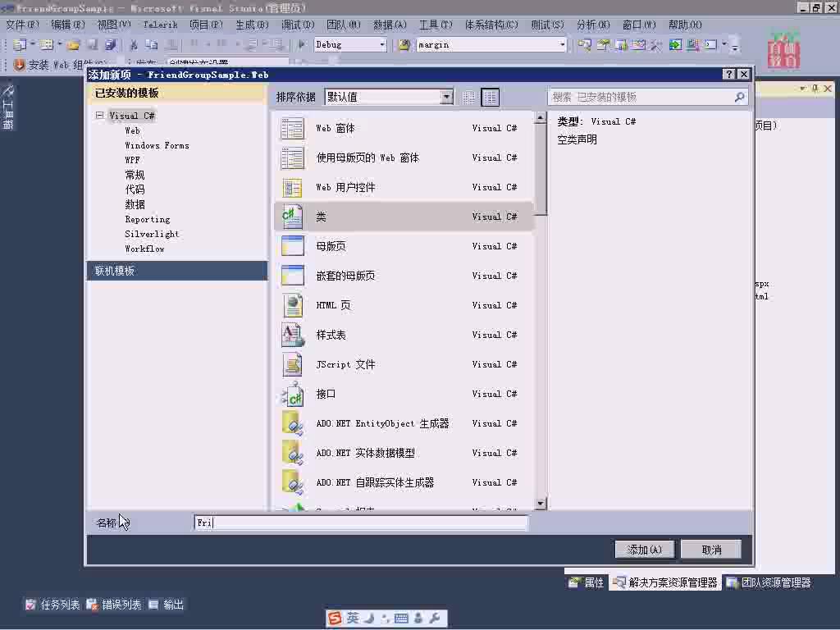The image size is (840, 630).
Task: Click the template list scrollbar down arrow
Action: 540,504
